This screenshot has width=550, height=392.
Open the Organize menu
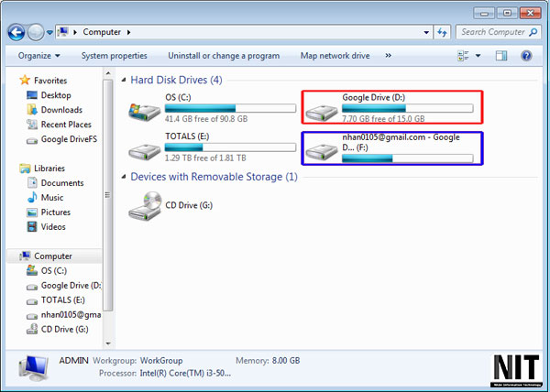pyautogui.click(x=38, y=56)
